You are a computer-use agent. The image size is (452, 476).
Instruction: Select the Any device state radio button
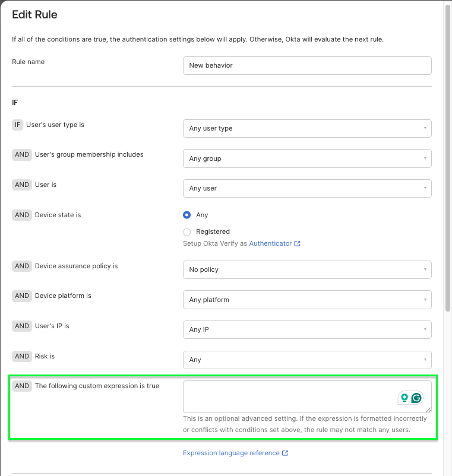coord(187,215)
